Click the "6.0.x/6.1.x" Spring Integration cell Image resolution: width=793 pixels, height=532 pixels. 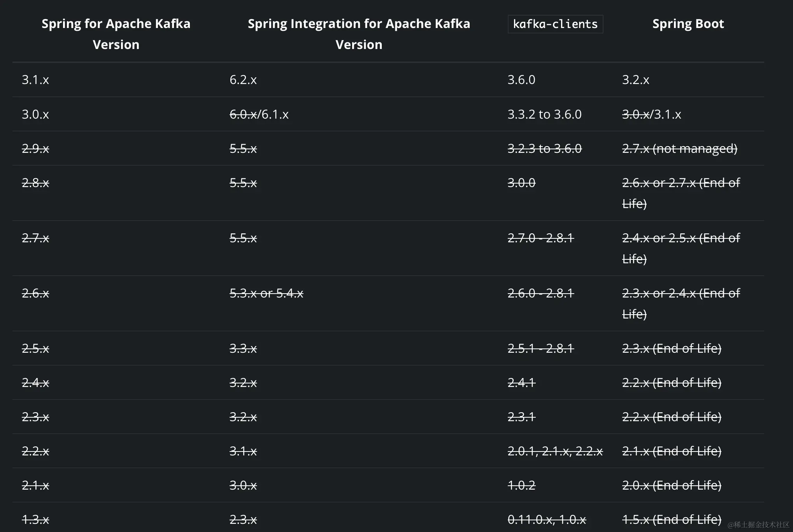pyautogui.click(x=259, y=114)
